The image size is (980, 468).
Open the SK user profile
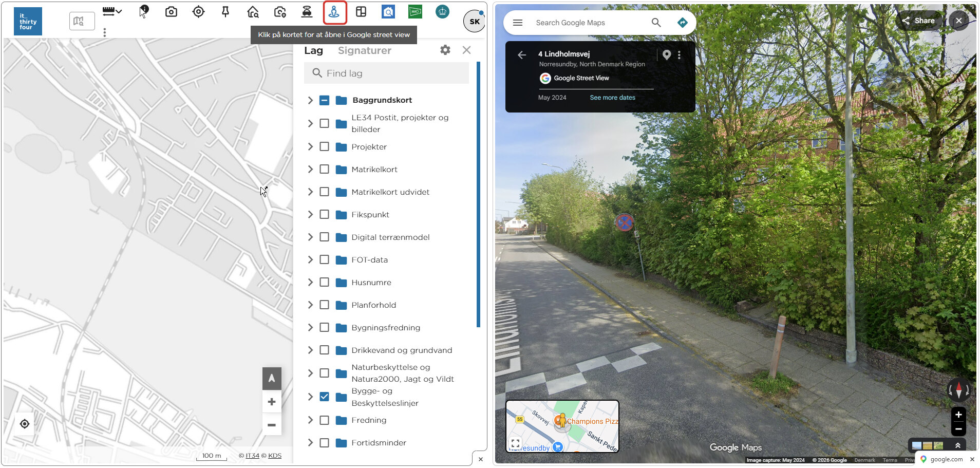click(x=474, y=22)
